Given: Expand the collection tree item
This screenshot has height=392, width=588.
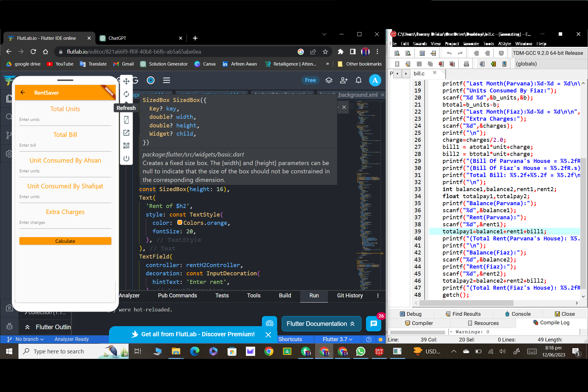Looking at the screenshot, I should 26,313.
